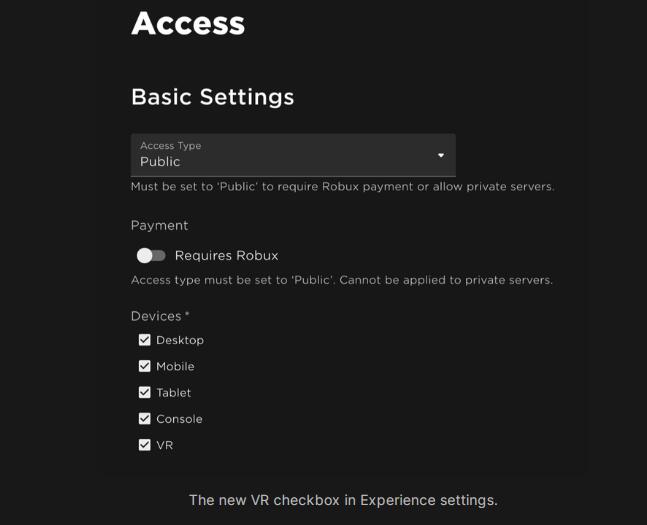Uncheck the Tablet device checkbox
The image size is (647, 525).
pos(145,392)
